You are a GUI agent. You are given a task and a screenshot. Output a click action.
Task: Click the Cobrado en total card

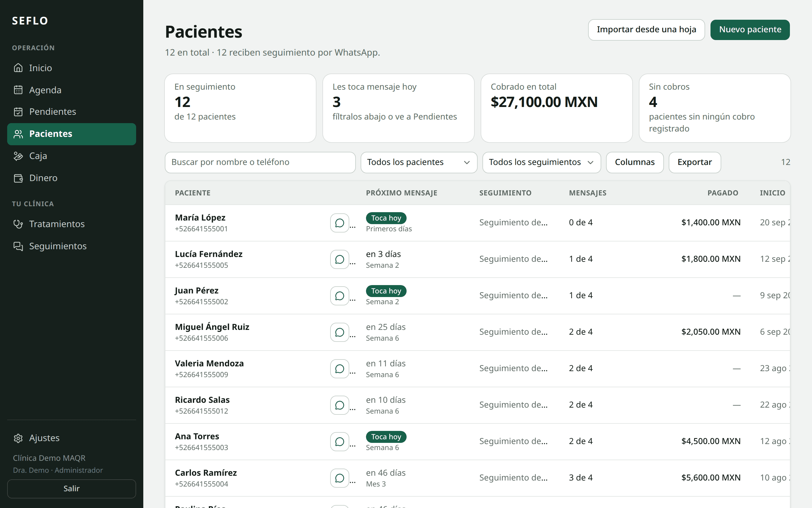click(x=556, y=108)
